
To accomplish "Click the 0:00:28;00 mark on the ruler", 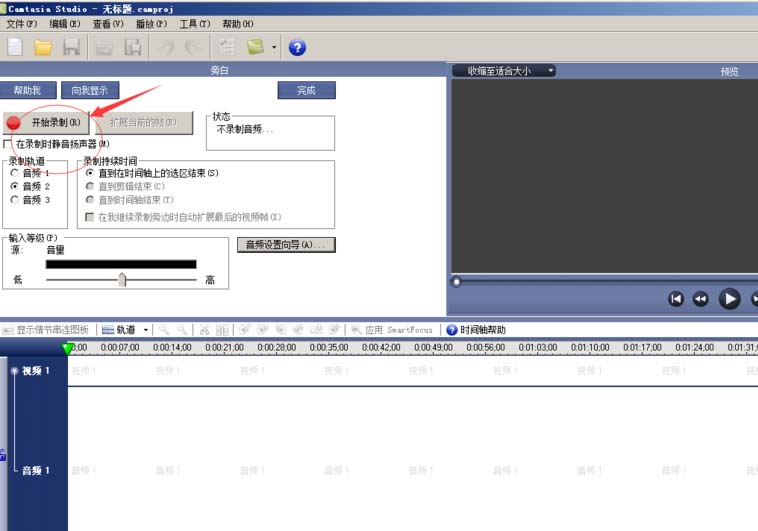I will pos(277,348).
